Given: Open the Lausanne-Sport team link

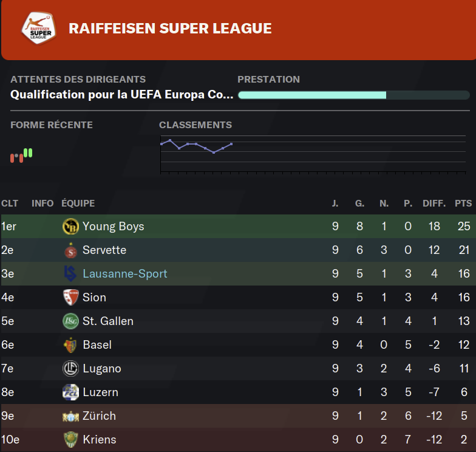Looking at the screenshot, I should coord(125,273).
